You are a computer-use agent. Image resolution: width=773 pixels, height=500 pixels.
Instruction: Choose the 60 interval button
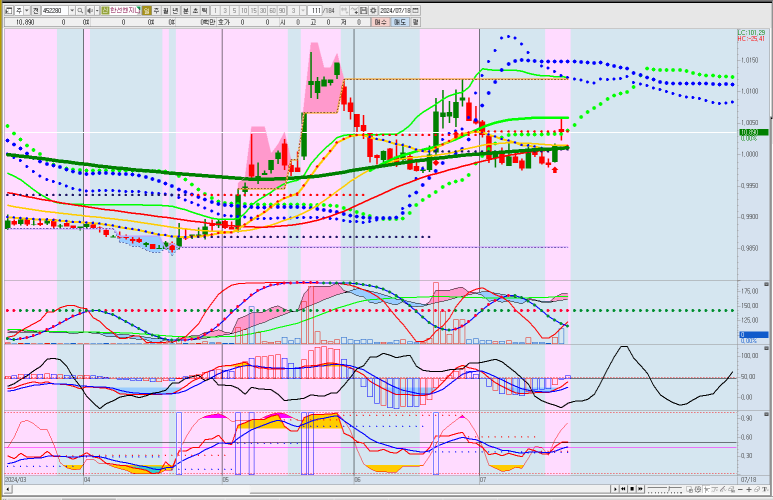point(273,10)
